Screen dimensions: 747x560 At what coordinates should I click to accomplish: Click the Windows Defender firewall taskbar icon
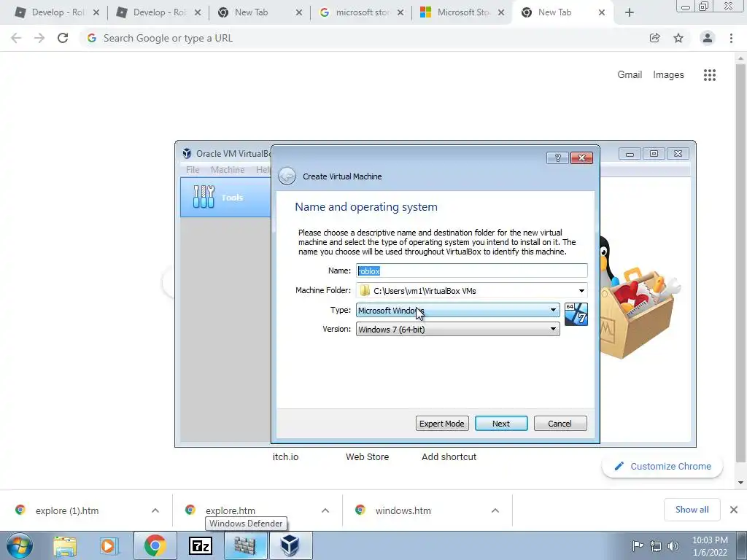245,545
